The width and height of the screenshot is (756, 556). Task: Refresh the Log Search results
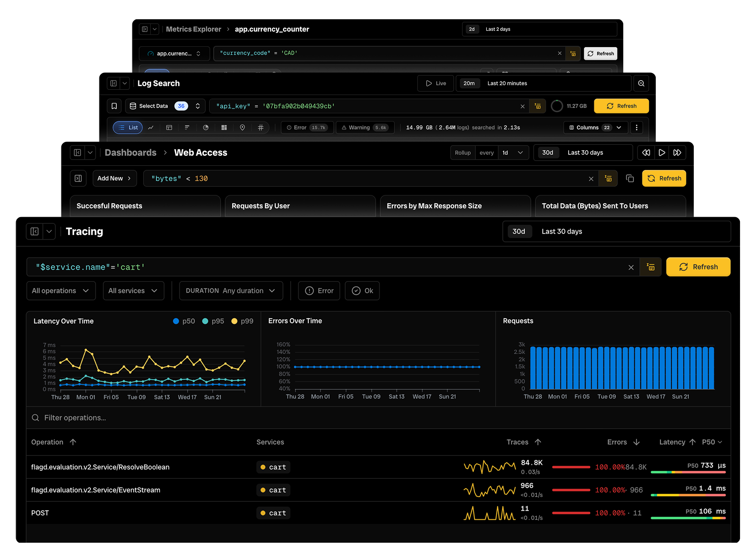tap(621, 106)
